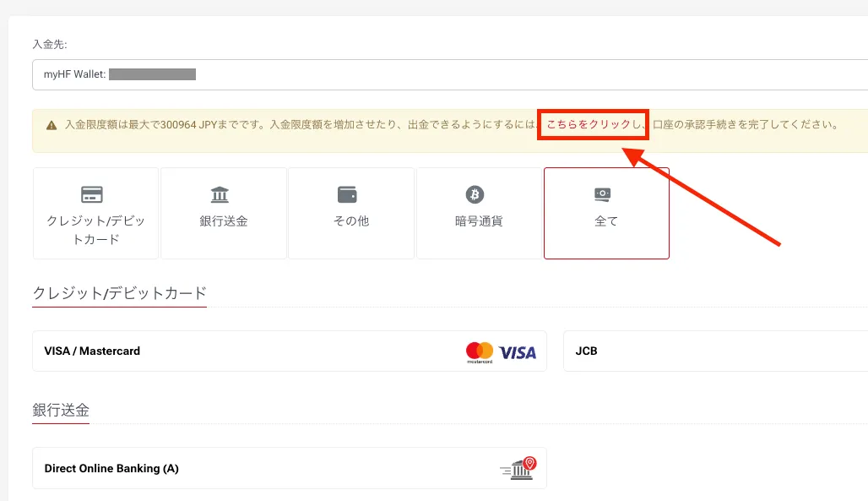Image resolution: width=868 pixels, height=501 pixels.
Task: Click the bank building icon above 銀行送金
Action: (220, 194)
